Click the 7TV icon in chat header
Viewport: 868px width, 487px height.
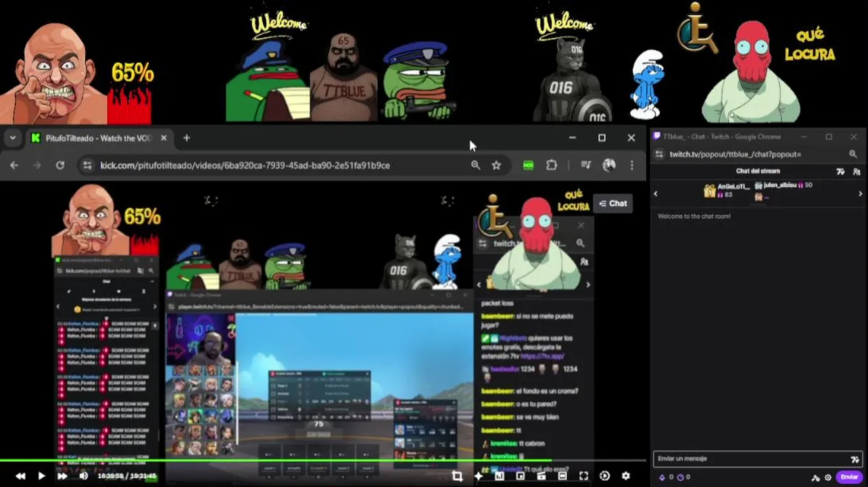click(x=840, y=172)
